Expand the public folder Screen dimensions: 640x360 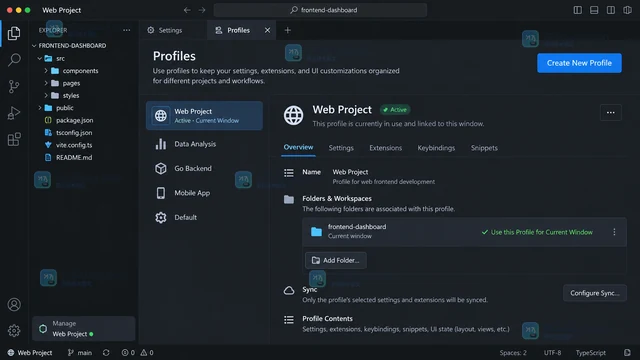pyautogui.click(x=40, y=108)
